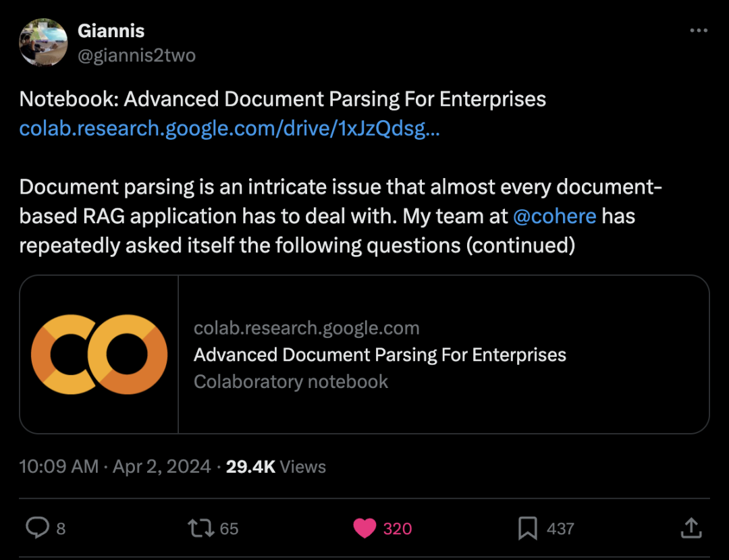Unlike the tweet via pink heart
The height and width of the screenshot is (560, 729).
(x=364, y=528)
